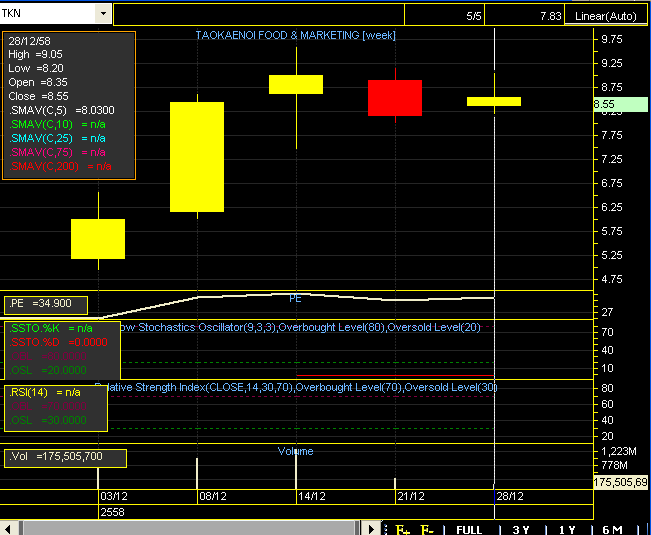Screen dimensions: 651x535
Task: Click the 03/12 yellow candlestick
Action: 98,239
